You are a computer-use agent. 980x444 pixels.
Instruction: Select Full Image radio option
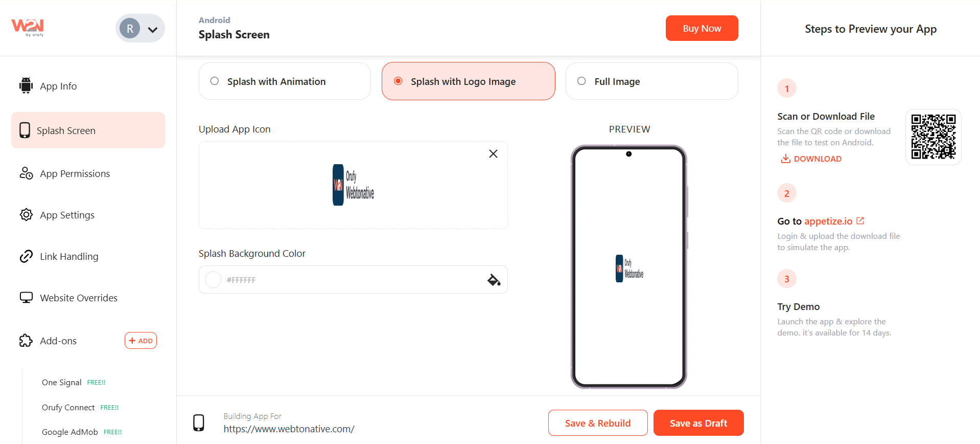[x=651, y=81]
